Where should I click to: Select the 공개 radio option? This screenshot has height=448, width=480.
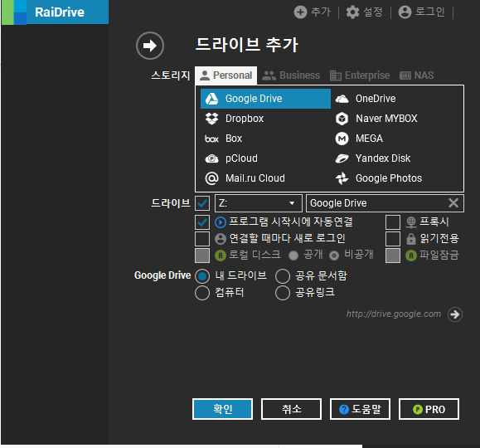point(293,256)
